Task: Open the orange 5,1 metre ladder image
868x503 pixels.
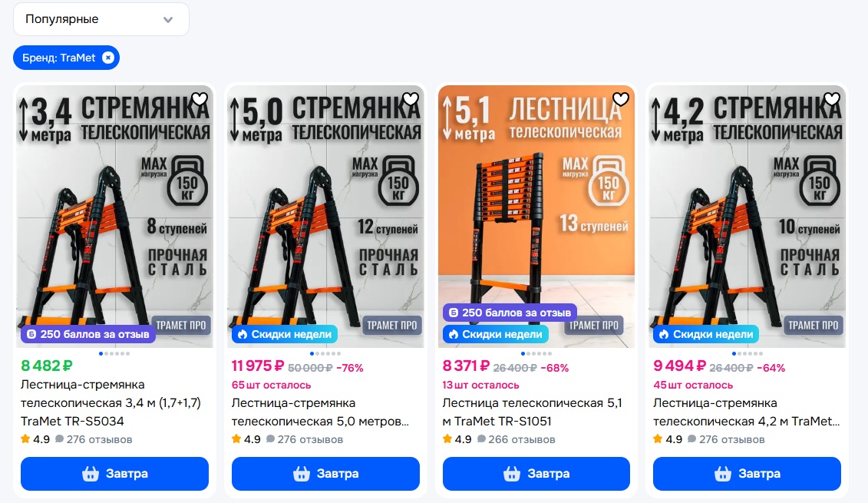Action: click(536, 216)
